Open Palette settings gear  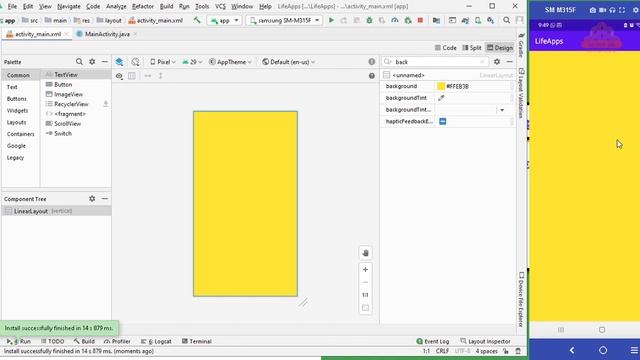pos(92,62)
